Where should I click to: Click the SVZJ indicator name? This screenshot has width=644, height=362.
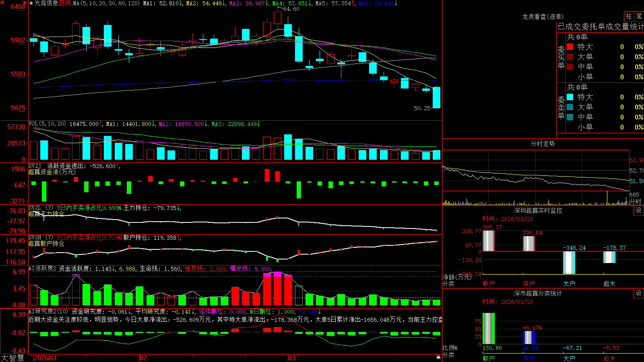coord(35,166)
